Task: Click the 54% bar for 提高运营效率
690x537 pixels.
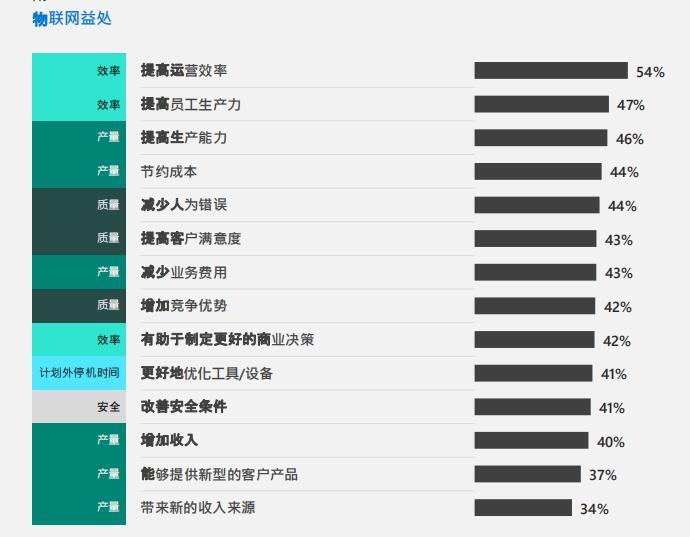Action: (551, 71)
